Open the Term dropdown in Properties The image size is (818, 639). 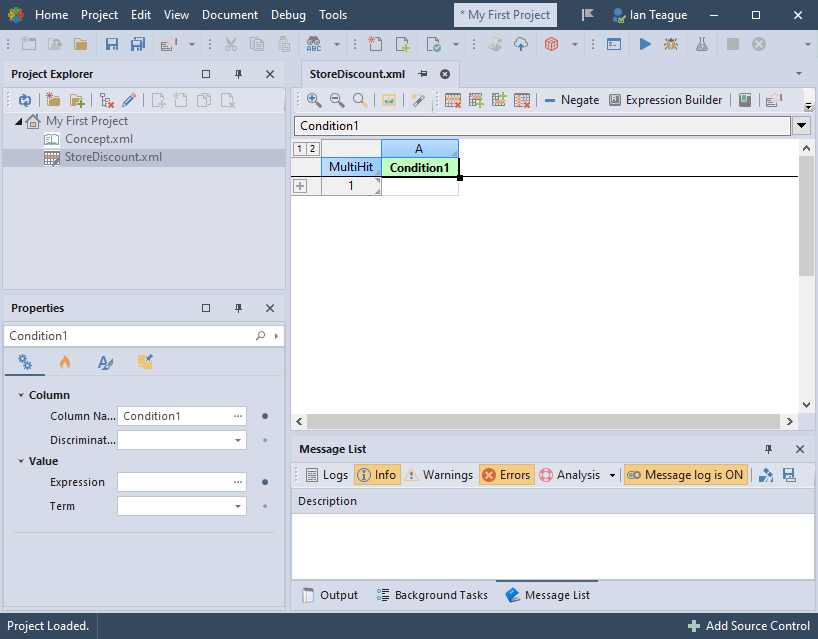pos(238,506)
